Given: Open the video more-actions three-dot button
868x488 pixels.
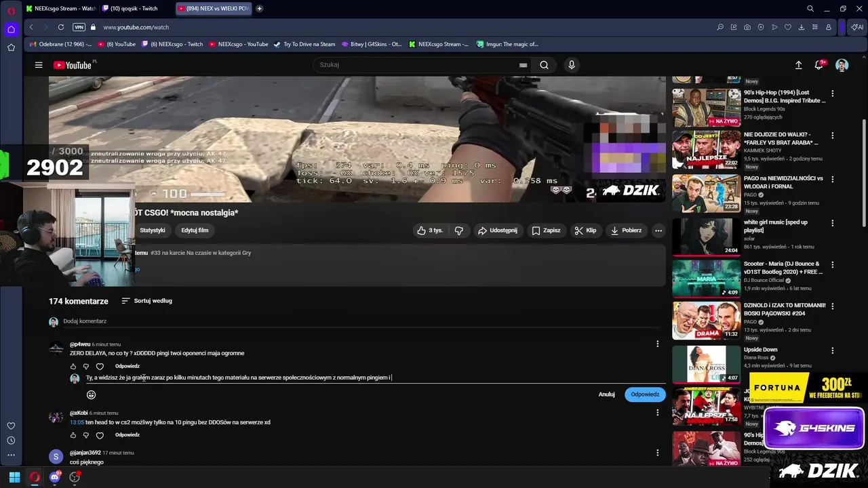Looking at the screenshot, I should [x=658, y=230].
